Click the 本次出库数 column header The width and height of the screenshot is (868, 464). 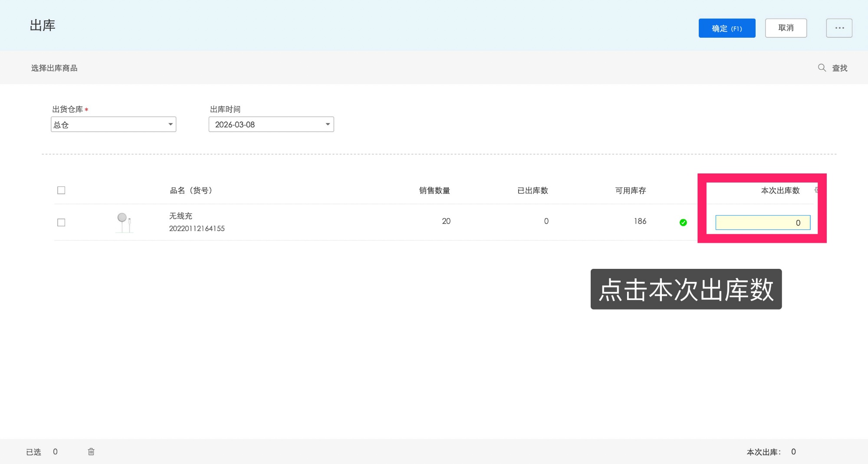[780, 190]
